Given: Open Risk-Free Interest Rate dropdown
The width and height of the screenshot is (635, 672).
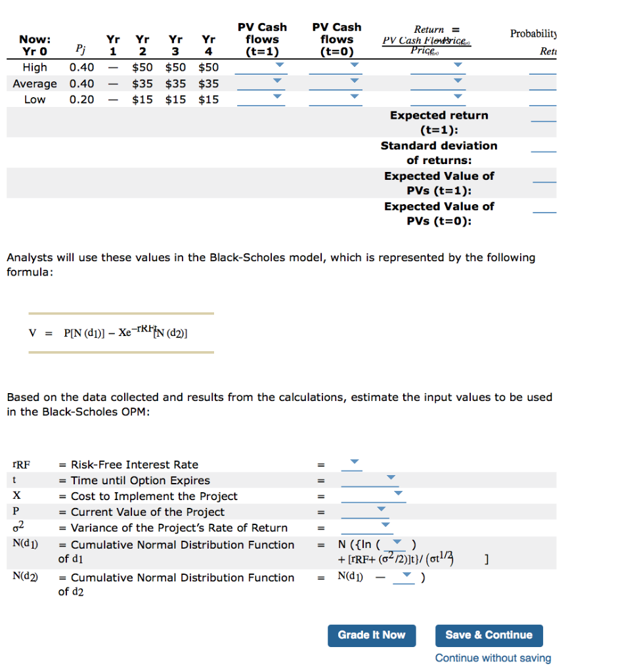Looking at the screenshot, I should click(353, 461).
